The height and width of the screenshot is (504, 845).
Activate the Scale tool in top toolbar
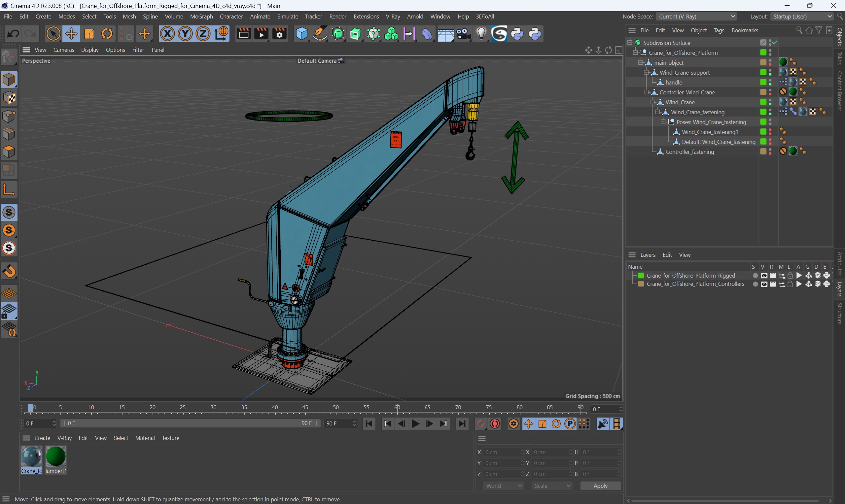(89, 34)
